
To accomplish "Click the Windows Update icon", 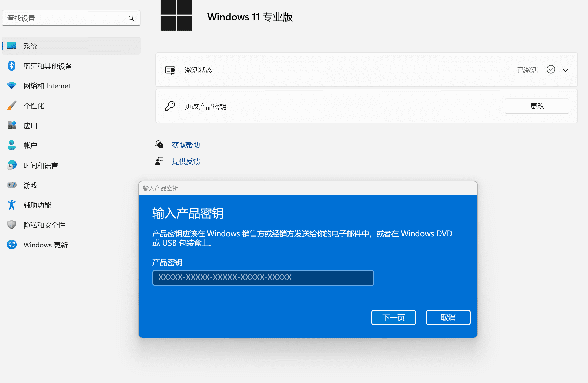I will [x=12, y=245].
